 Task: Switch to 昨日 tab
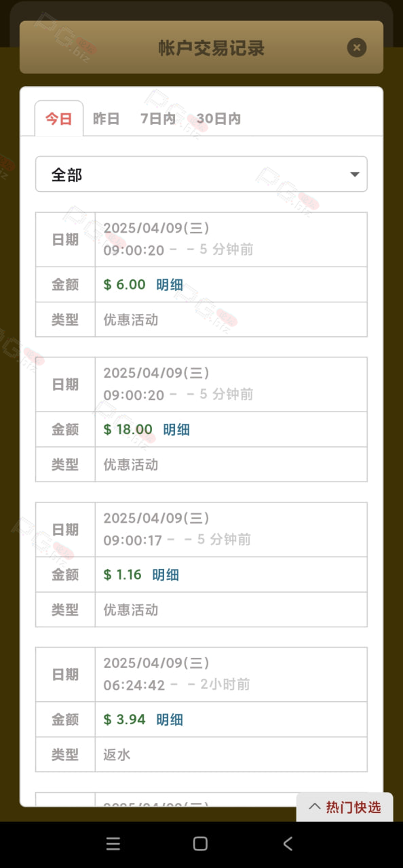point(107,119)
